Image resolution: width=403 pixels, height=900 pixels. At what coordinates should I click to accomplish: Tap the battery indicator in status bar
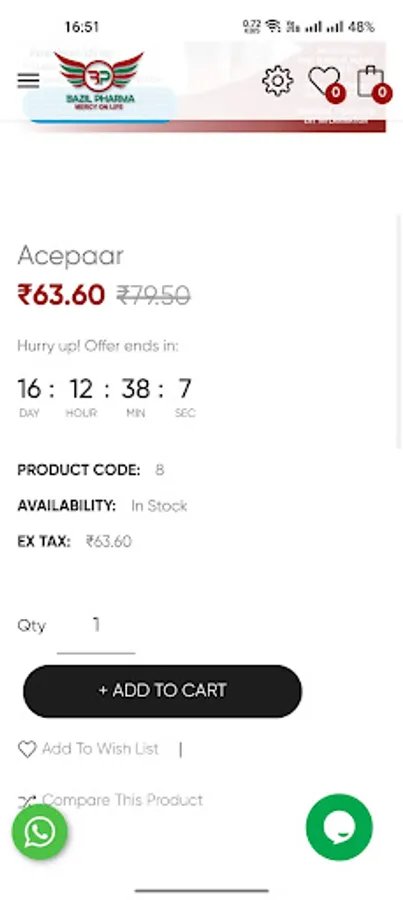click(361, 27)
